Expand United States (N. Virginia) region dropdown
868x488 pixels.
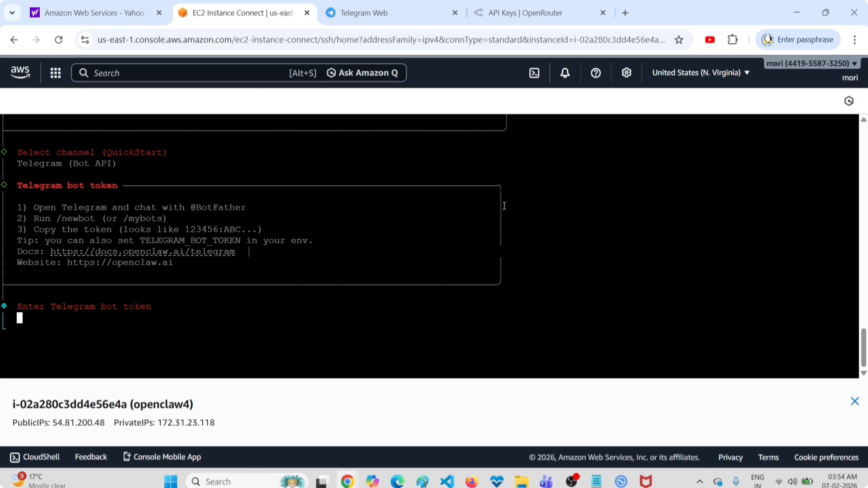point(701,73)
